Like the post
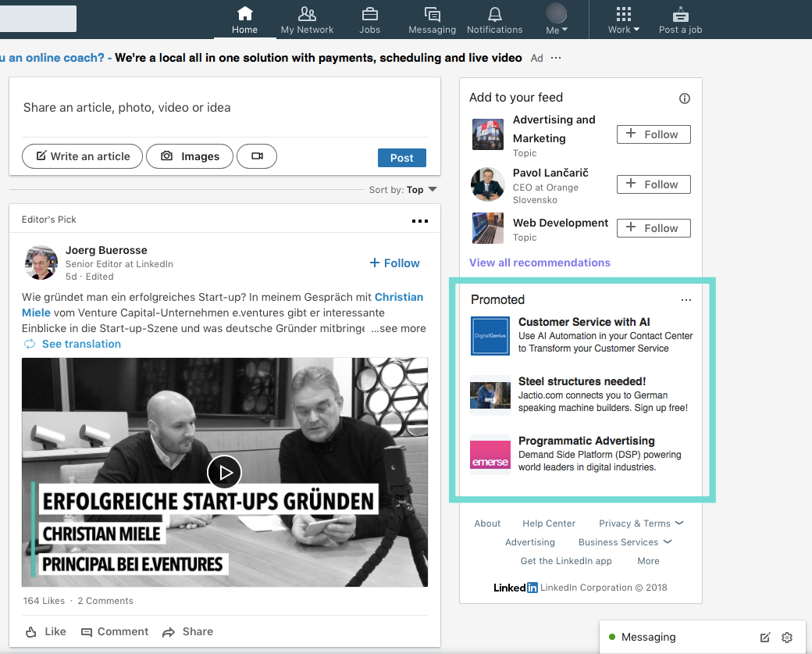Image resolution: width=812 pixels, height=654 pixels. [46, 631]
